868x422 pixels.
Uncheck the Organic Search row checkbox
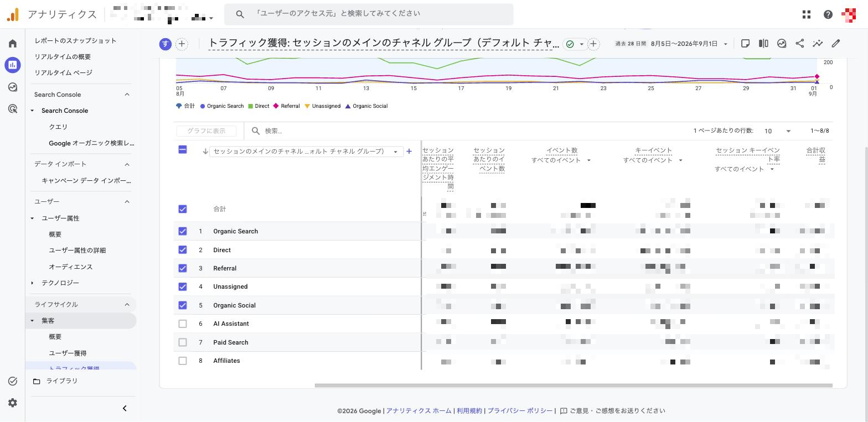click(183, 231)
